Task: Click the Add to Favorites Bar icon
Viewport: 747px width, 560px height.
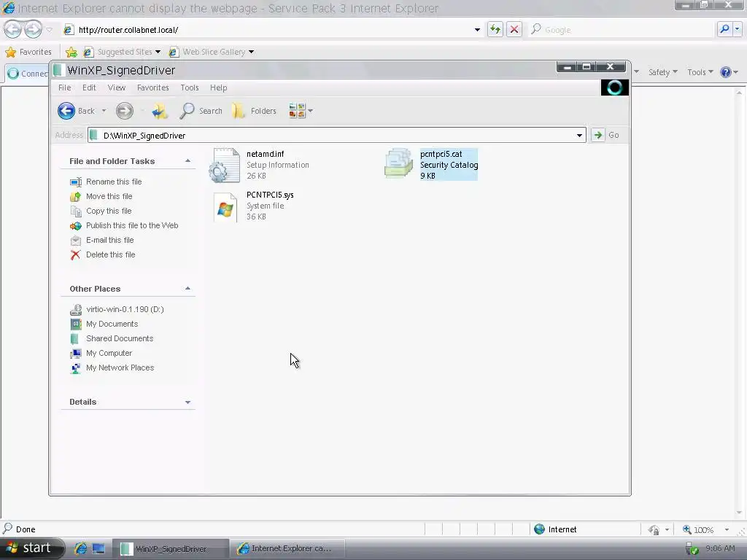Action: coord(71,52)
